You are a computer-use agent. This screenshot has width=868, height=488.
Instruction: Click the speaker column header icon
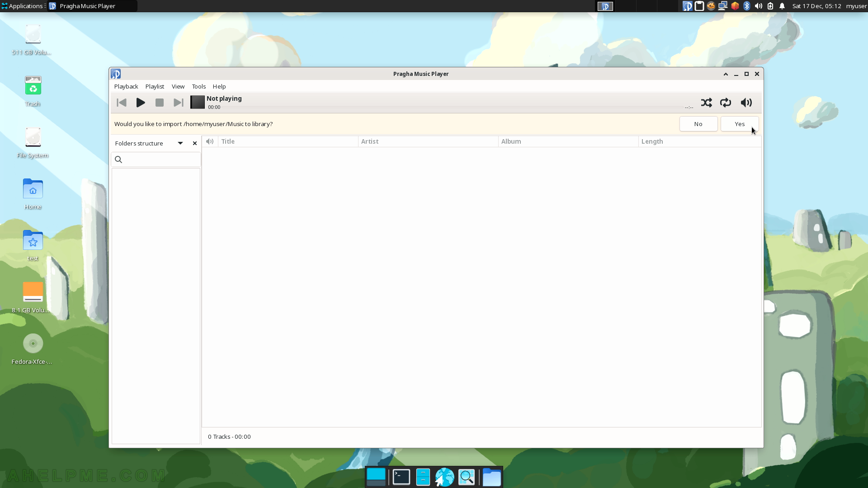[210, 141]
